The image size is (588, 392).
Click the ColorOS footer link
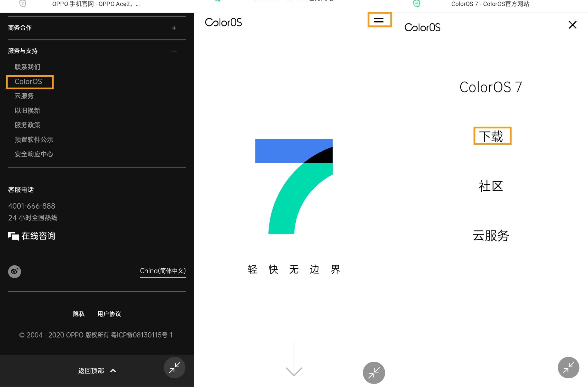(28, 82)
